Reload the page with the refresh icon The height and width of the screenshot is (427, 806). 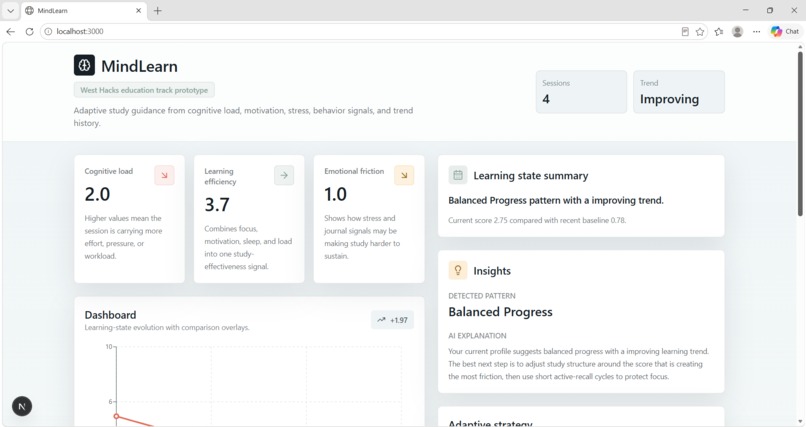point(29,31)
